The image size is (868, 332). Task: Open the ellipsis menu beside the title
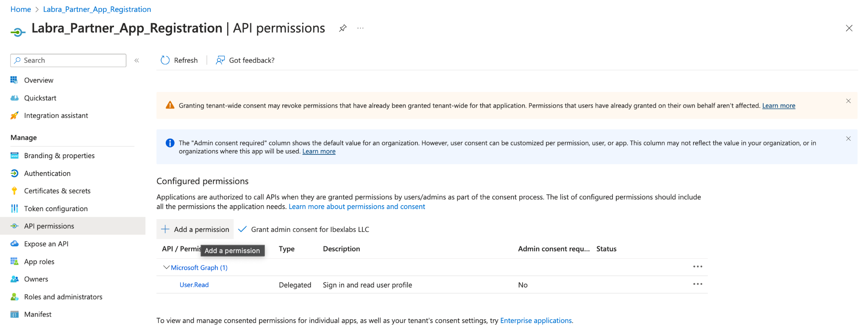360,28
